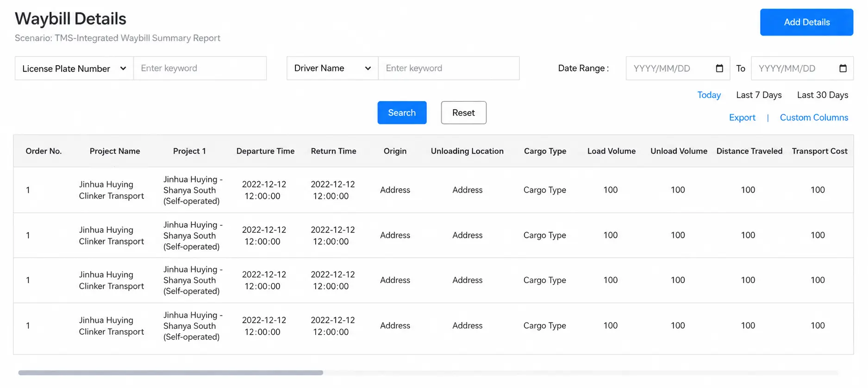Screen dimensions: 868x388
Task: Expand the Driver Name dropdown
Action: pyautogui.click(x=332, y=68)
